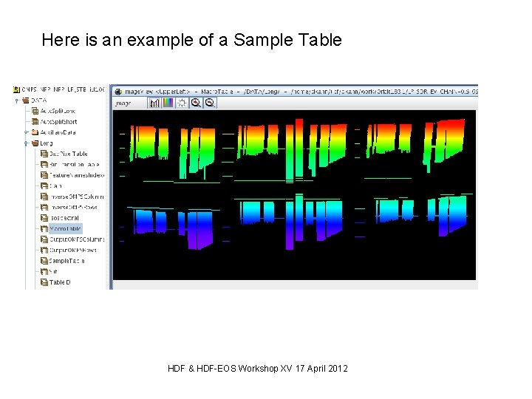Viewport: 532px width, 399px height.
Task: Click the ImageView window title icon
Action: (x=118, y=92)
